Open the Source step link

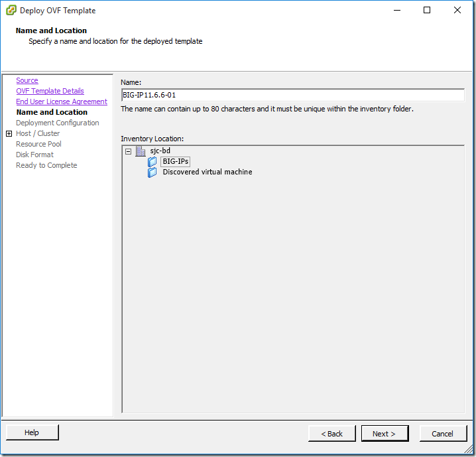27,80
